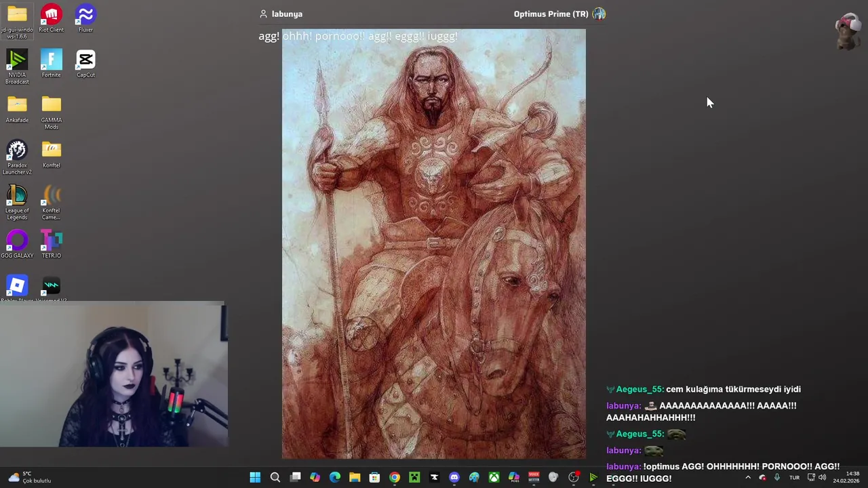Open clock and date 24.02.2026
Viewport: 868px width, 488px height.
click(x=846, y=478)
